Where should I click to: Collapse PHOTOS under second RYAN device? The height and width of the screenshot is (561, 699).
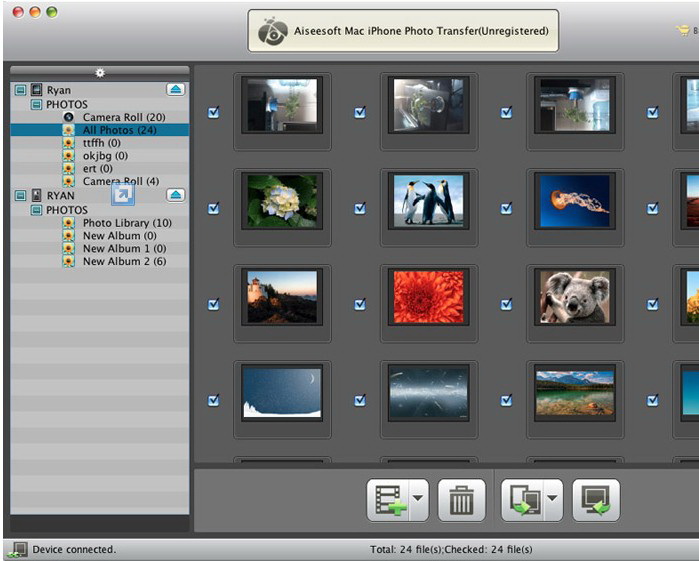tap(35, 210)
